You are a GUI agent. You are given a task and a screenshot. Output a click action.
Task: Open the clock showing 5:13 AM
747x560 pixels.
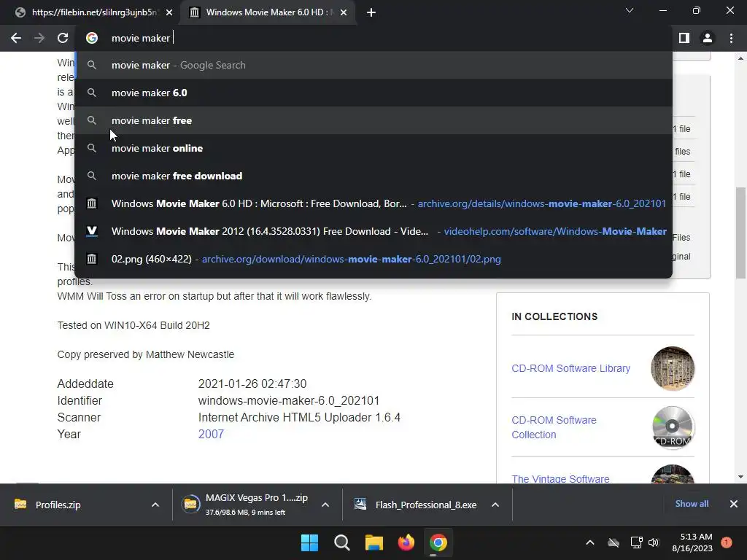click(692, 542)
